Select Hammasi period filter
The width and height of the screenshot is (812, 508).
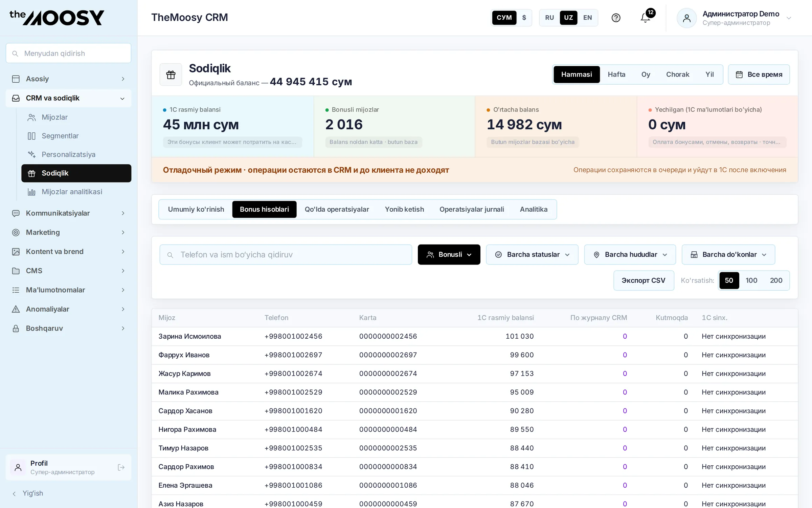tap(577, 75)
